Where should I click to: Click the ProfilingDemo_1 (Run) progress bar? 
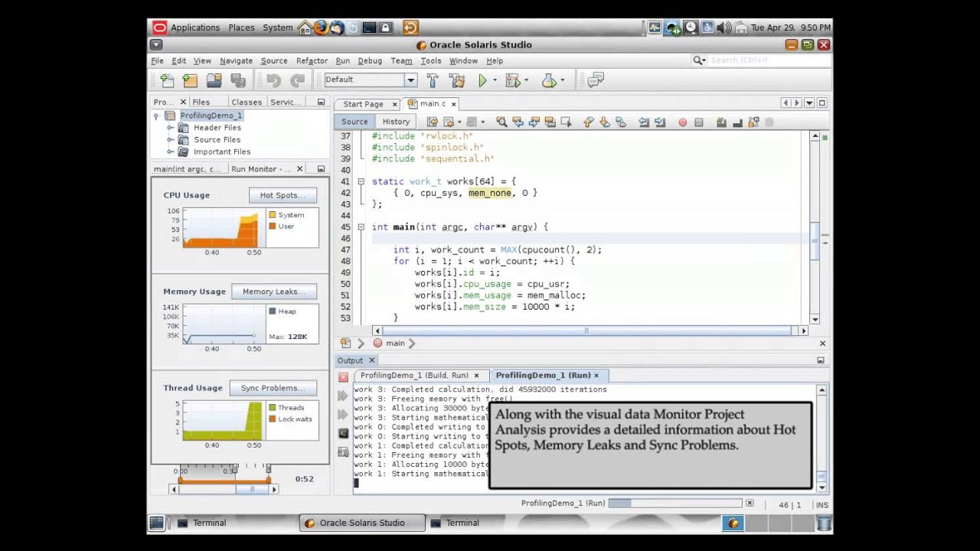click(x=675, y=504)
